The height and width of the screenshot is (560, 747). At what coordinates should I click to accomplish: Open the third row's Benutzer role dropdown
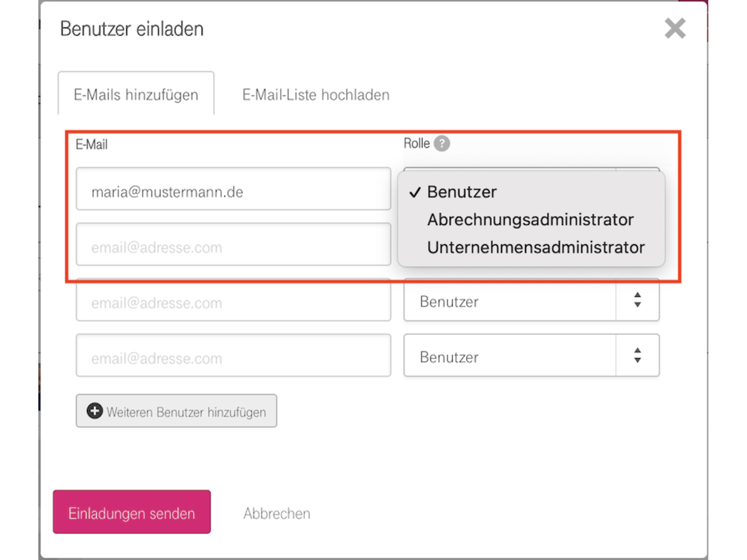pos(506,301)
